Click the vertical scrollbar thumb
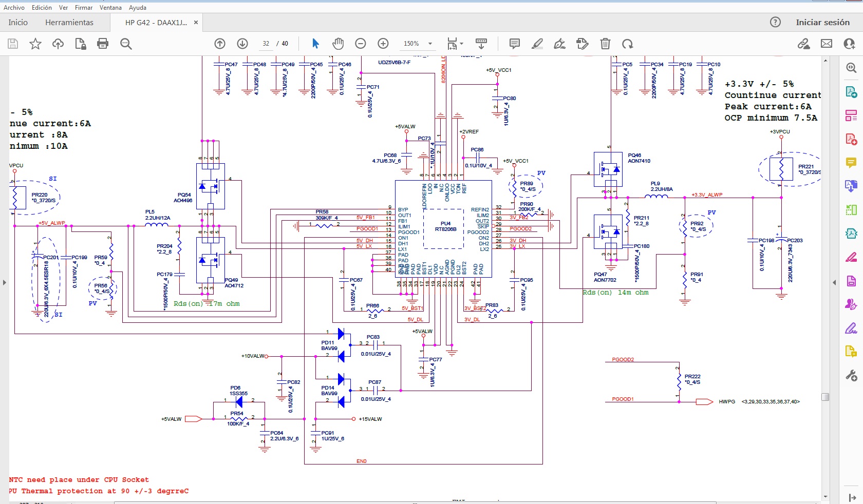The width and height of the screenshot is (863, 504). pos(825,397)
